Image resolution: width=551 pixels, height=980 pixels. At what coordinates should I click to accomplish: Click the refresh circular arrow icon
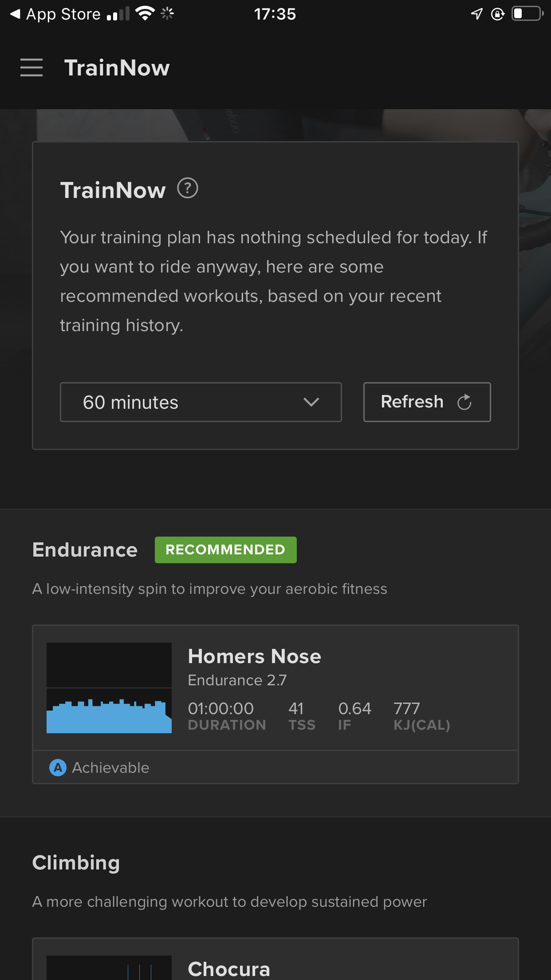[464, 402]
